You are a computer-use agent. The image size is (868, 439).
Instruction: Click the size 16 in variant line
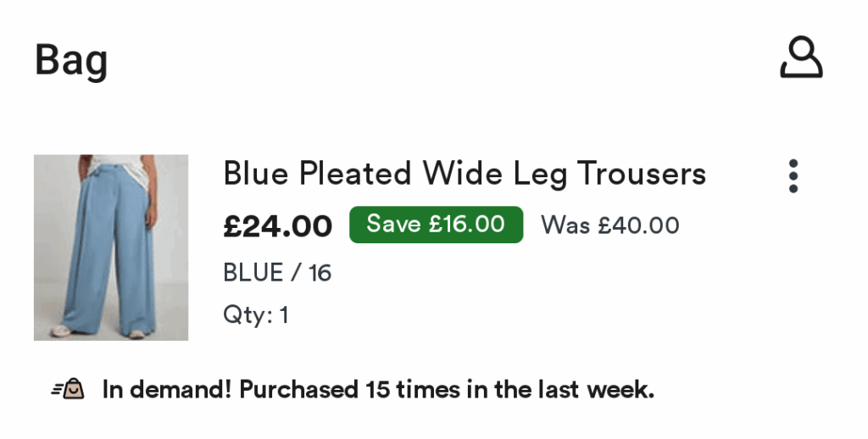(320, 273)
